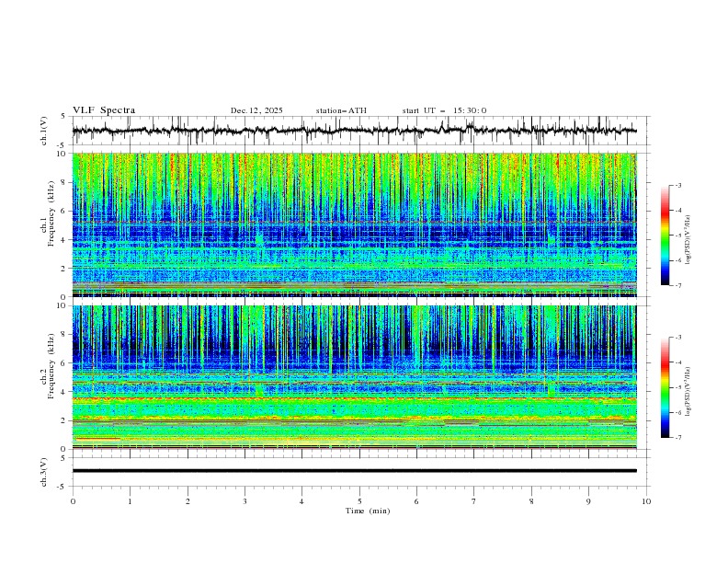Click the ch.1 spectrogram color bar

[665, 236]
